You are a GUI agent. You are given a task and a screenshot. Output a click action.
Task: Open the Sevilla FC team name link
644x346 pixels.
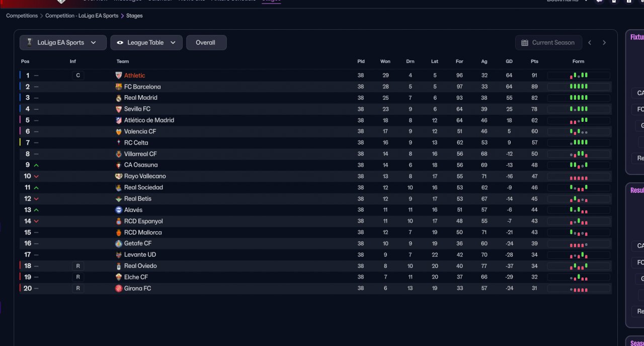[137, 109]
